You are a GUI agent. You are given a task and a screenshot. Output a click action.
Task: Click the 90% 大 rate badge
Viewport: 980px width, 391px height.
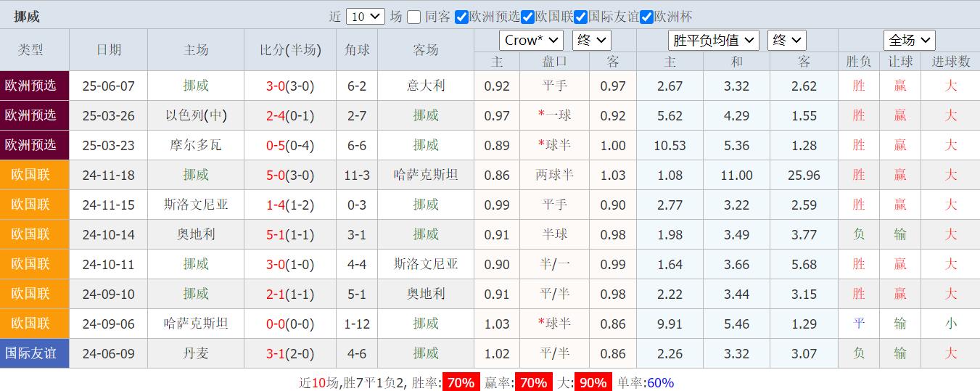pos(593,382)
